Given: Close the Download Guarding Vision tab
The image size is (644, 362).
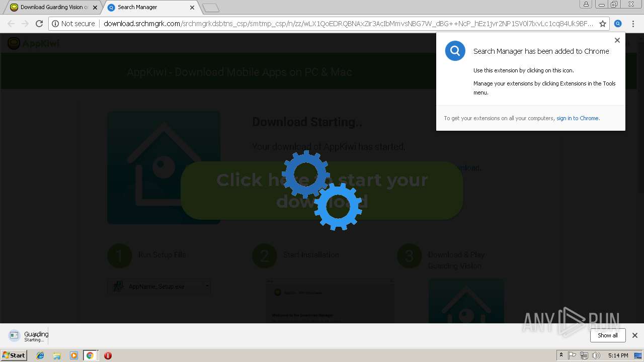Looking at the screenshot, I should click(95, 8).
